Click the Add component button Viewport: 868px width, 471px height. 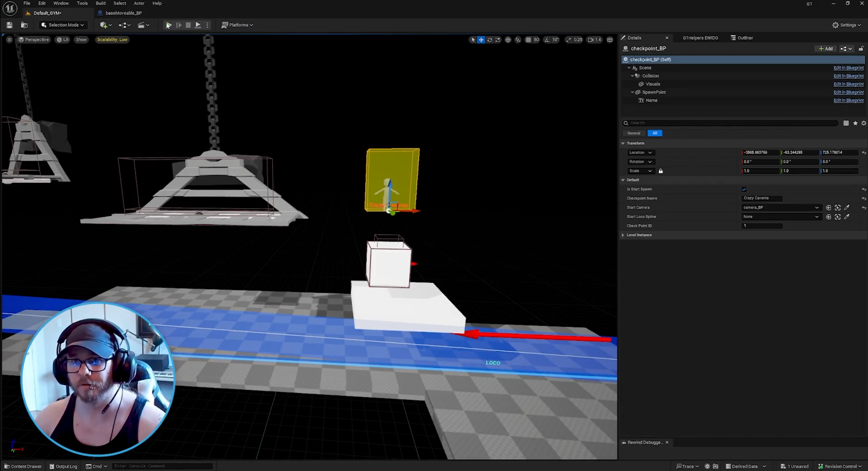click(826, 49)
